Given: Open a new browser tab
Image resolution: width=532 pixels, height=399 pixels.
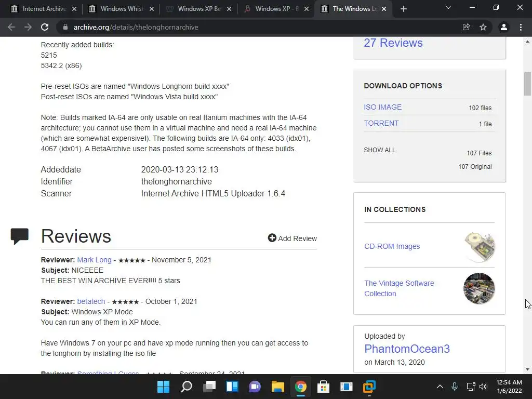Looking at the screenshot, I should 403,9.
